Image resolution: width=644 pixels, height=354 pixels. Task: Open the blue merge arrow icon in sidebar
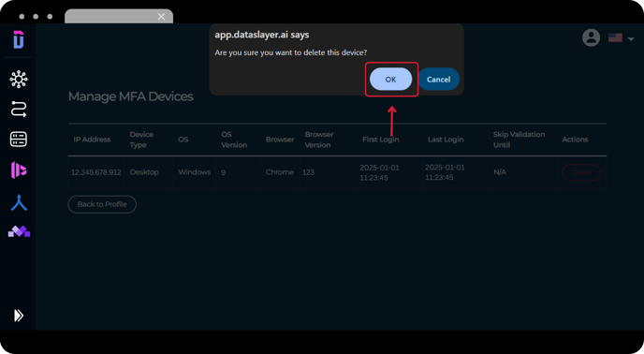pos(19,202)
